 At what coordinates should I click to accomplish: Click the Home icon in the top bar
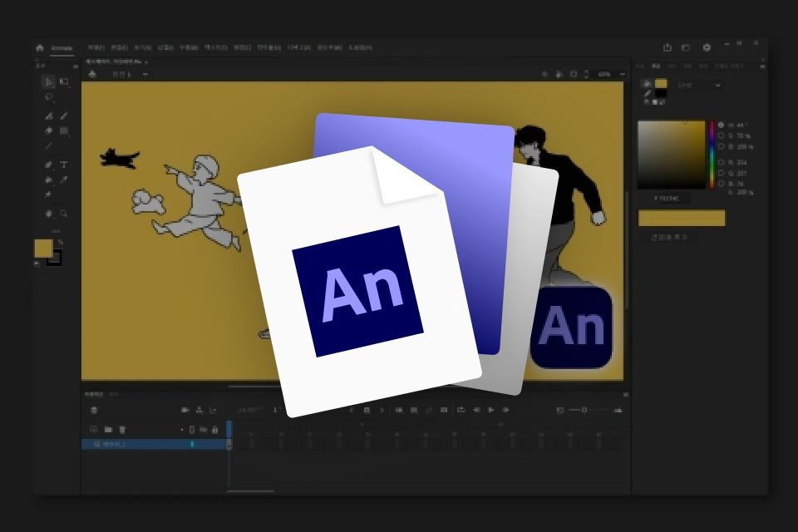(x=40, y=48)
